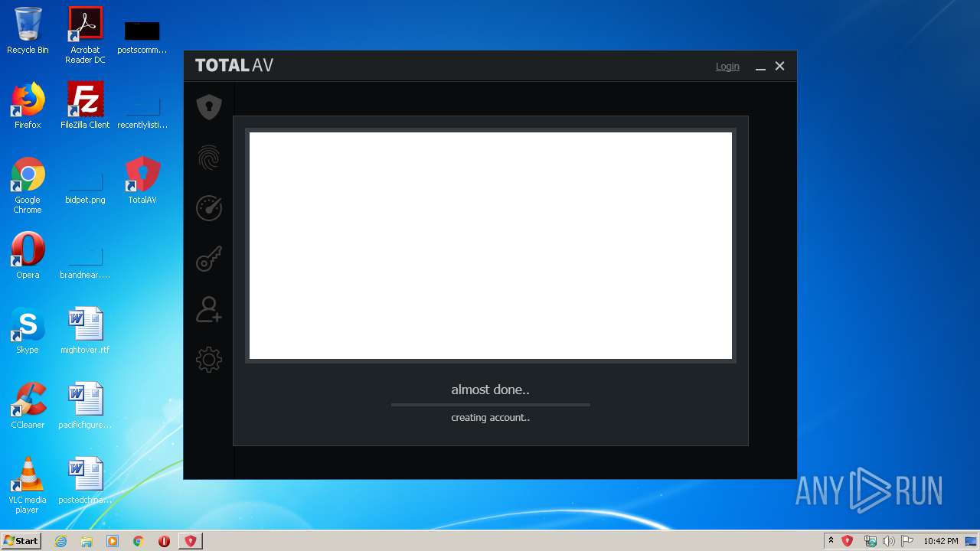Screen dimensions: 980x551
Task: Open the Recycle Bin desktop icon
Action: tap(28, 31)
